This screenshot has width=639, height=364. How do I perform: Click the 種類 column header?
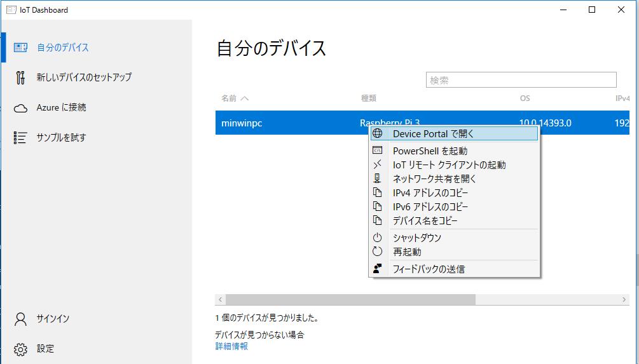pyautogui.click(x=368, y=98)
